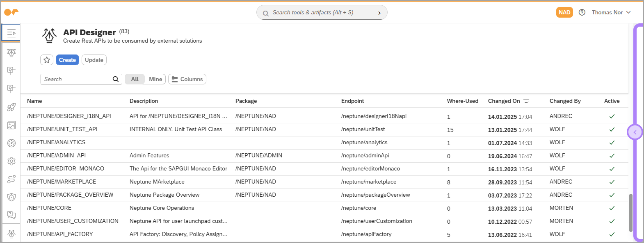
Task: Click the Active checkmark for DESIGNER_I18N_API row
Action: pos(612,116)
